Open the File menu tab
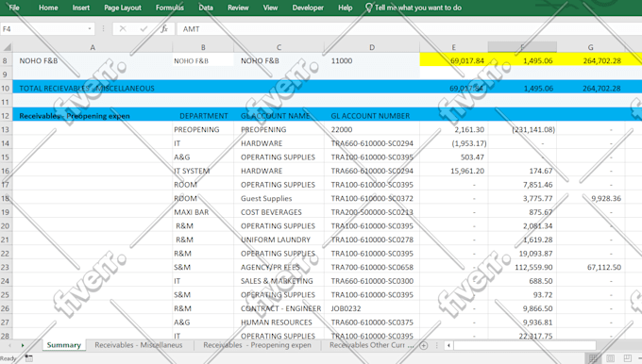The width and height of the screenshot is (642, 364). tap(14, 8)
